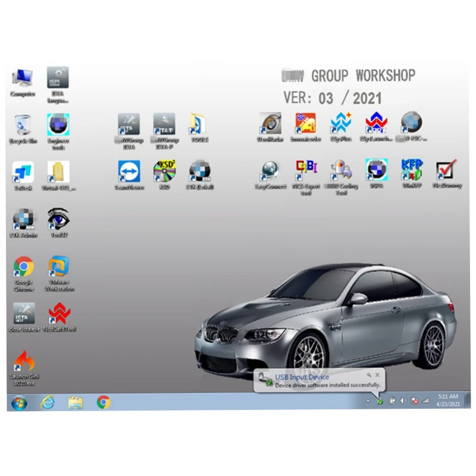The image size is (476, 476).
Task: Open the NcdCafdTool shortcut
Action: coord(59,317)
